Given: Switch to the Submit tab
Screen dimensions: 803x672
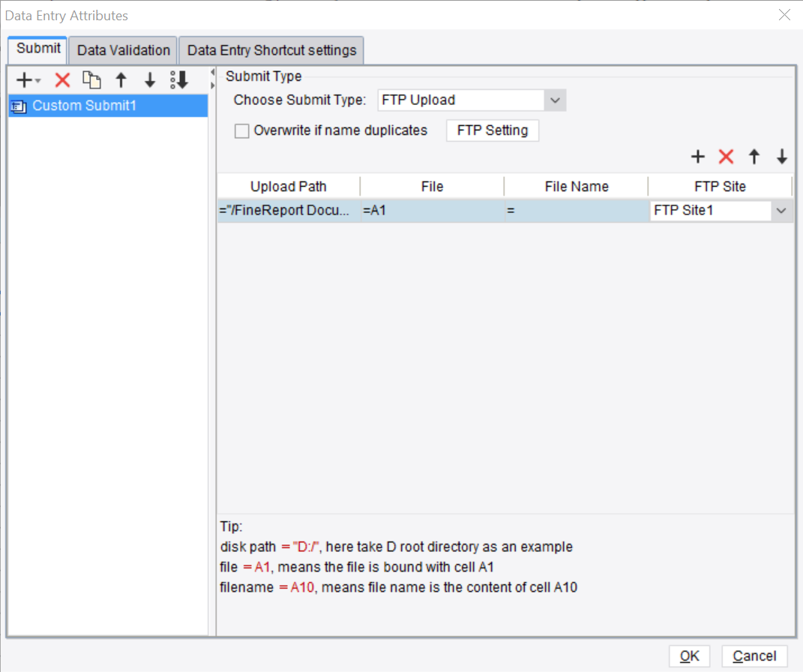Looking at the screenshot, I should 38,49.
